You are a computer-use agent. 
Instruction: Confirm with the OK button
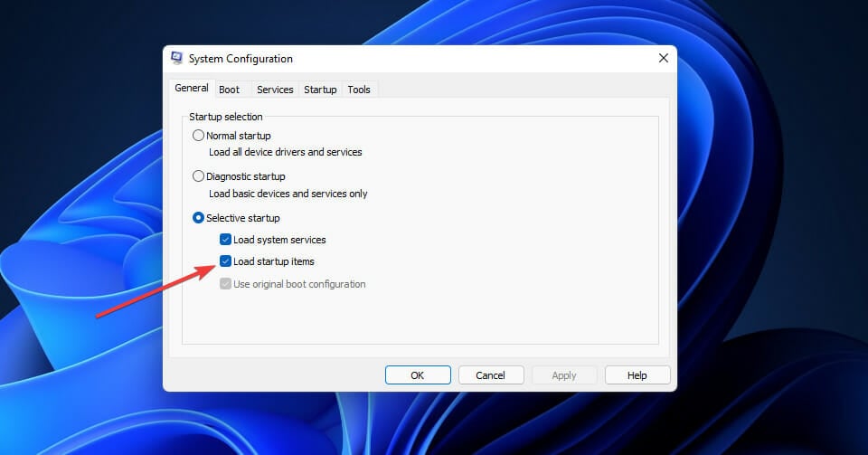418,375
